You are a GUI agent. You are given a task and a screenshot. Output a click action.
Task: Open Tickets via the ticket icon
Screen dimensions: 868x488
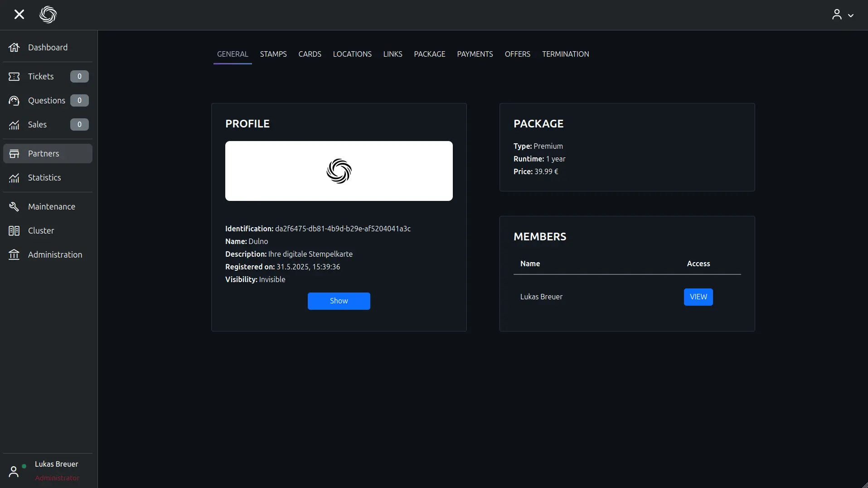pyautogui.click(x=14, y=77)
